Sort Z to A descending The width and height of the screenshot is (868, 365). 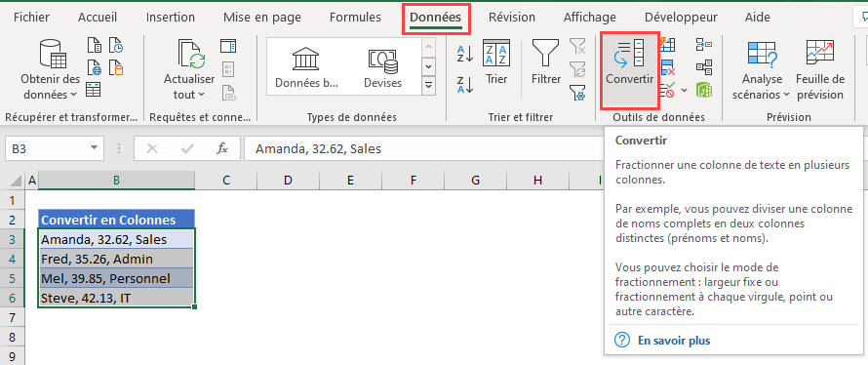tap(465, 84)
